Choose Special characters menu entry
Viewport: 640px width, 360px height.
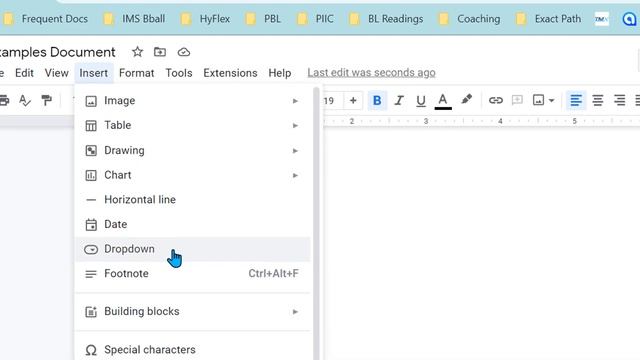193,350
